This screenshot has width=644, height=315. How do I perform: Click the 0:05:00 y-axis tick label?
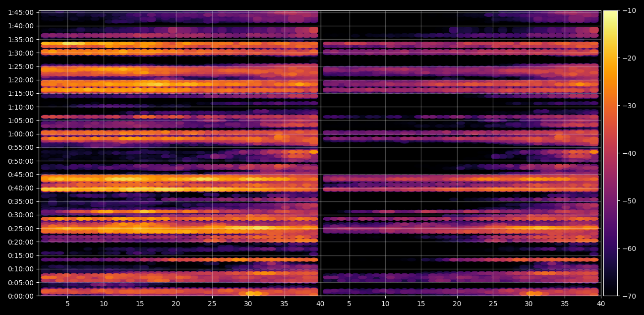[x=21, y=283]
